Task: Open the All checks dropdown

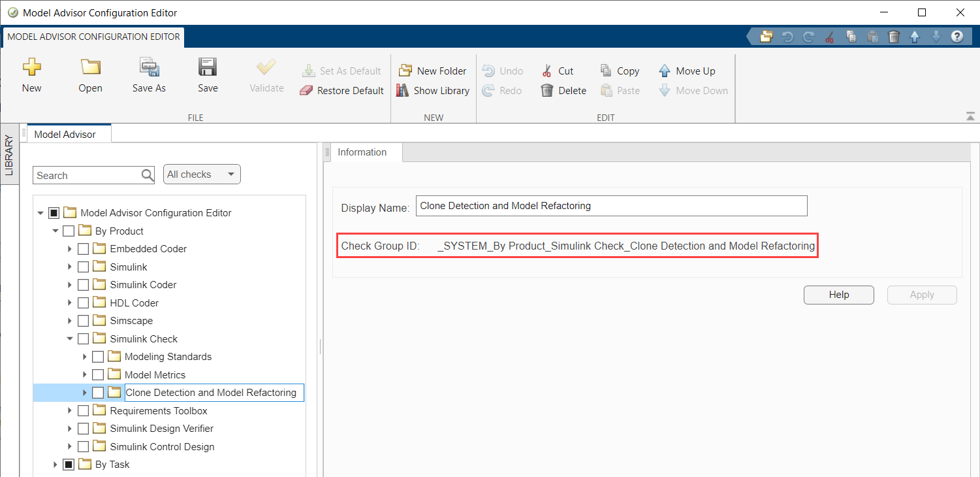Action: pyautogui.click(x=202, y=174)
